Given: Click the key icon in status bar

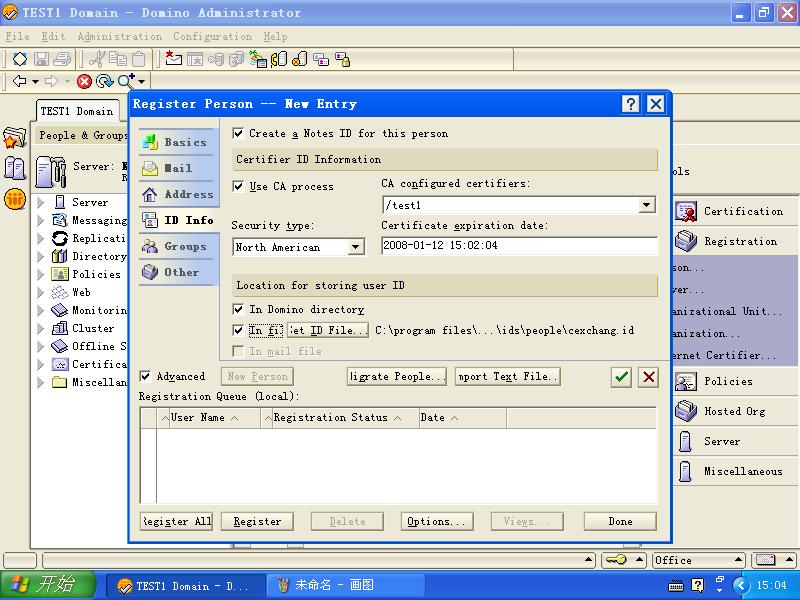Looking at the screenshot, I should 615,560.
